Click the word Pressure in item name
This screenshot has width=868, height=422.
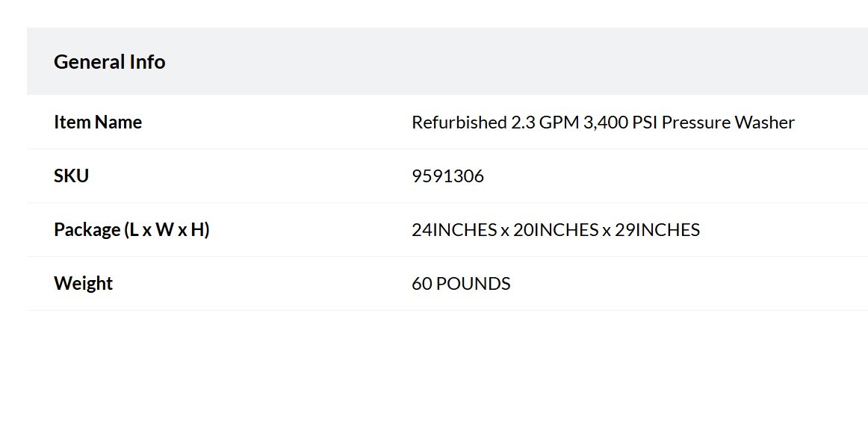coord(696,122)
